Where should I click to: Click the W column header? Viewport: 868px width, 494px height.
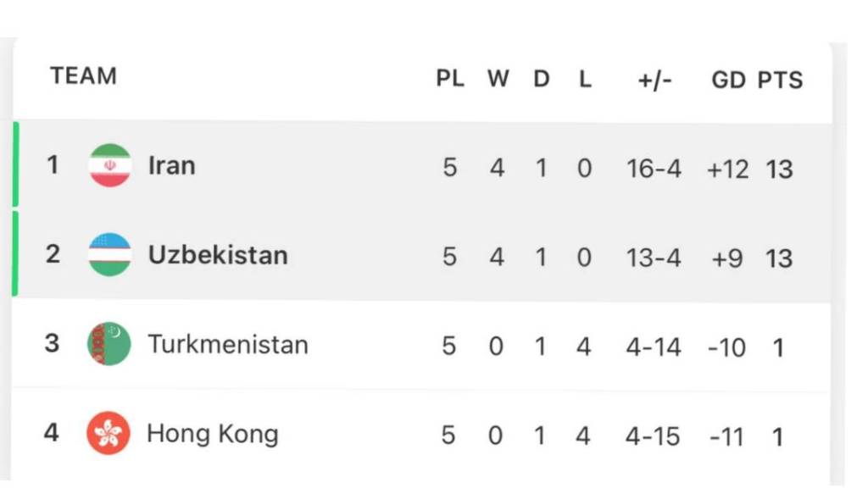(498, 80)
